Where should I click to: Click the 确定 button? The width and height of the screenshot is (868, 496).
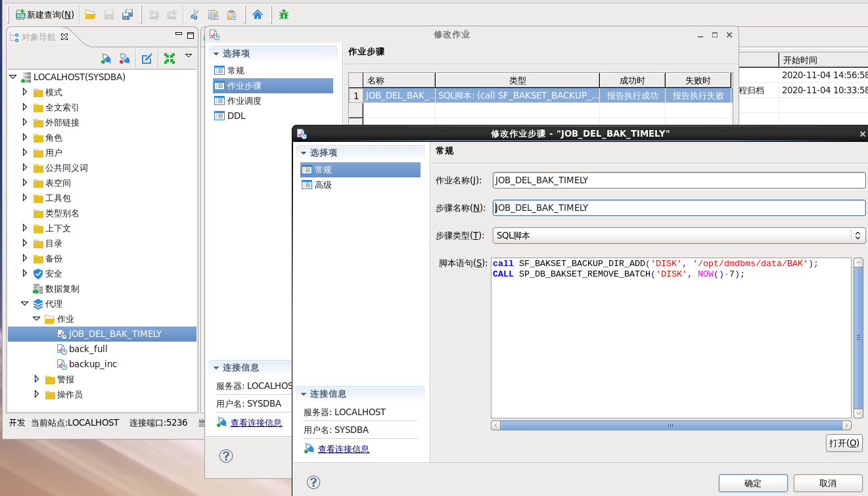pyautogui.click(x=753, y=483)
